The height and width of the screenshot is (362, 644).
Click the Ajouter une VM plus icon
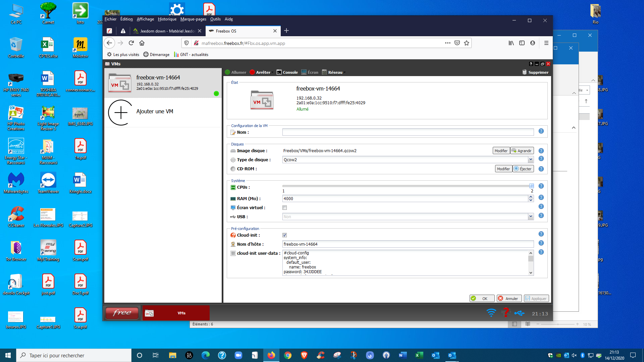pyautogui.click(x=120, y=112)
